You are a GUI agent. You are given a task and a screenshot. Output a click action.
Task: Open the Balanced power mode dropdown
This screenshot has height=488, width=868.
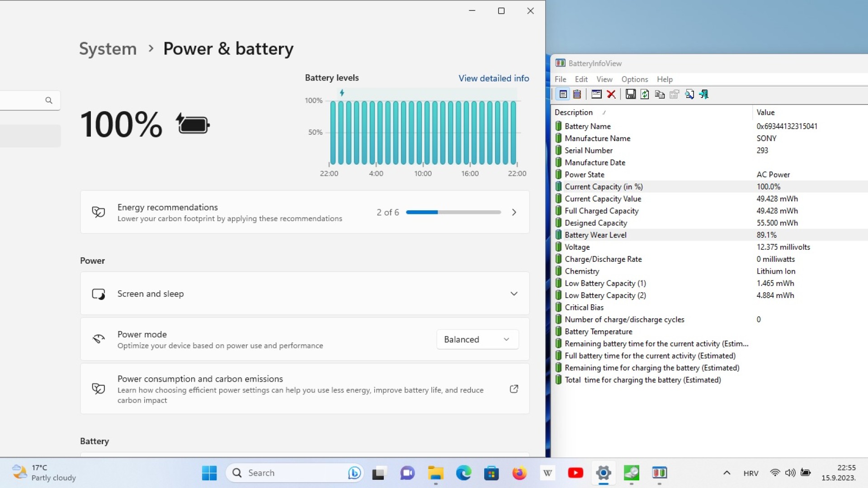click(x=477, y=339)
